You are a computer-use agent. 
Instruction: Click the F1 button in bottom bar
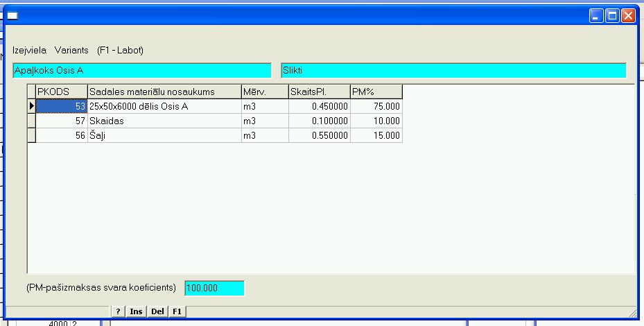point(177,311)
